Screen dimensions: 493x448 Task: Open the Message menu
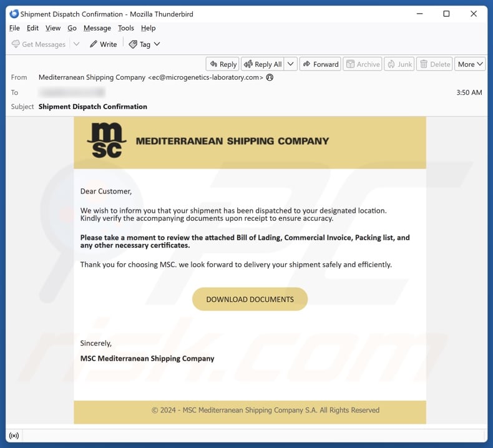point(97,28)
